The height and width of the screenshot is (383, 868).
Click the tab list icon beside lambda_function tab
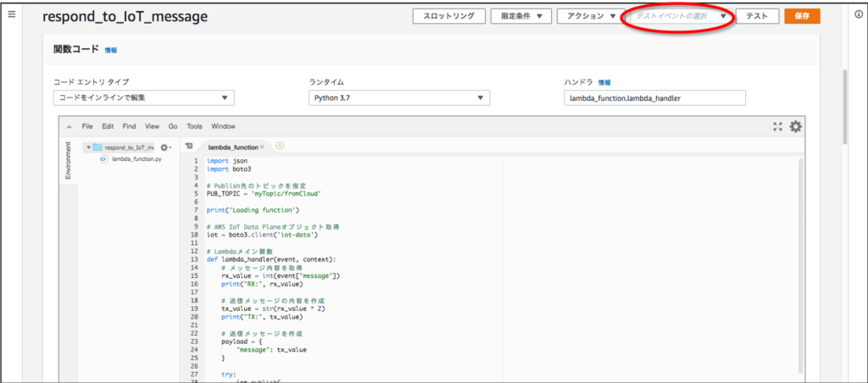189,147
